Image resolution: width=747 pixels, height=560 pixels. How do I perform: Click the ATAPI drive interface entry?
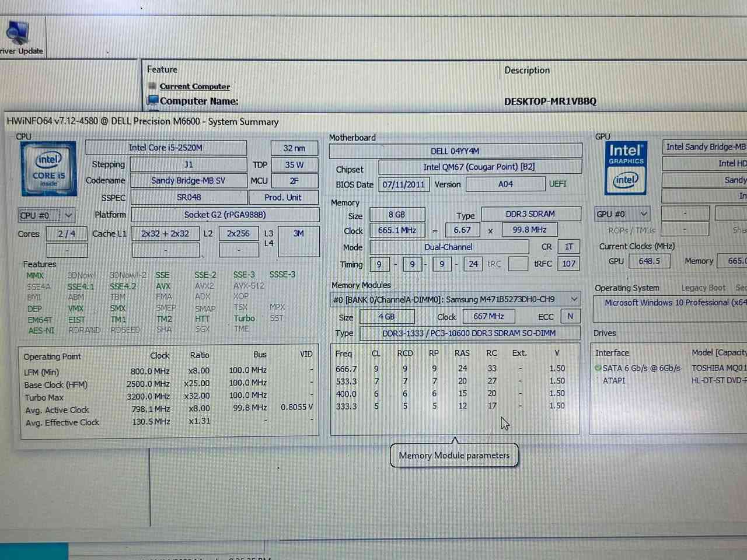tap(614, 380)
